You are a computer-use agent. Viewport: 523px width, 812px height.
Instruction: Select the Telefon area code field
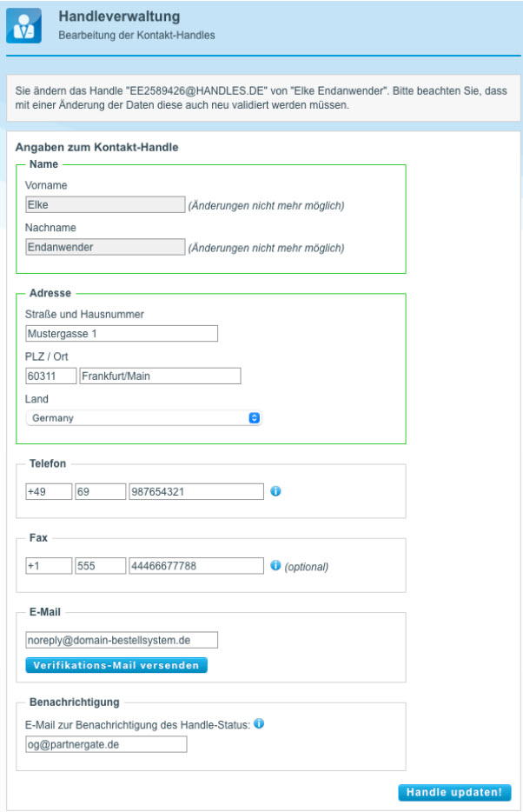click(x=100, y=492)
